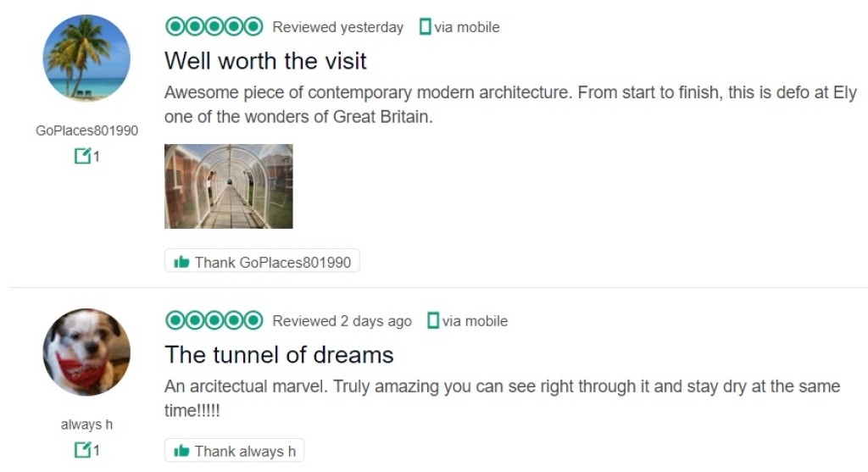Click the mobile phone icon on second review
868x472 pixels.
pos(433,321)
